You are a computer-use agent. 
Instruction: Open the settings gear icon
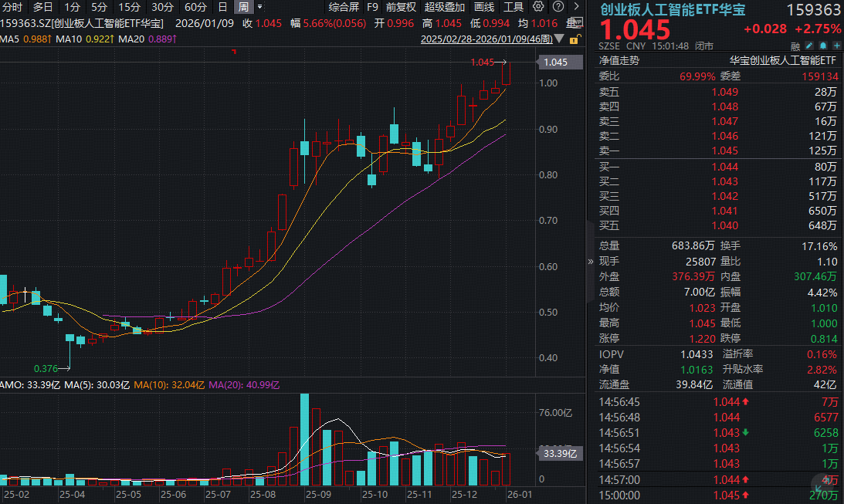pos(538,7)
